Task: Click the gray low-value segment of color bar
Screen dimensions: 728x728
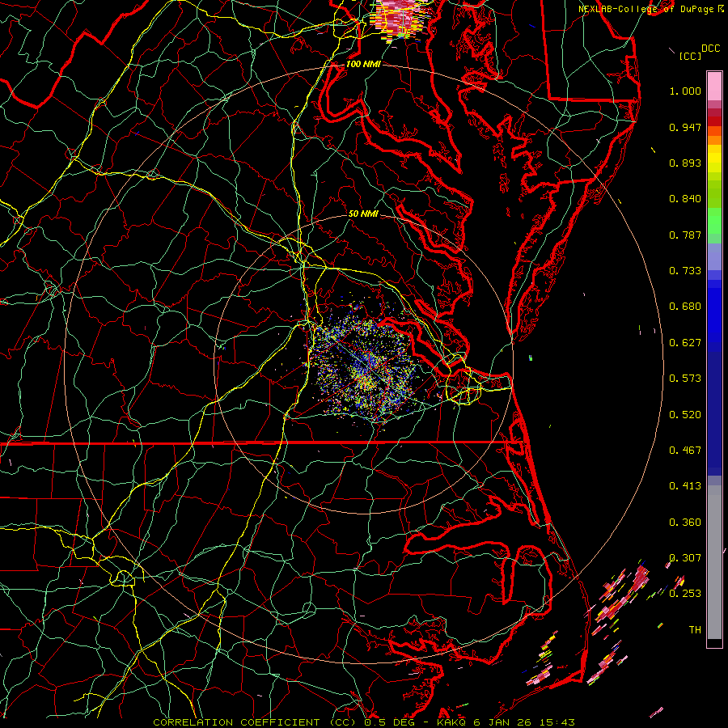Action: (714, 562)
